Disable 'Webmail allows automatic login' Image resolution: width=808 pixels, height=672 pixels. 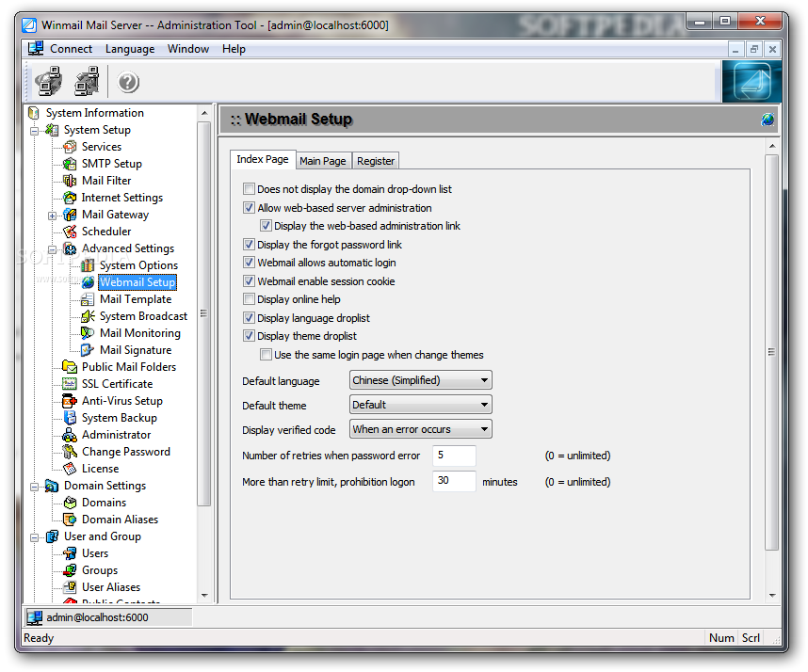point(249,262)
